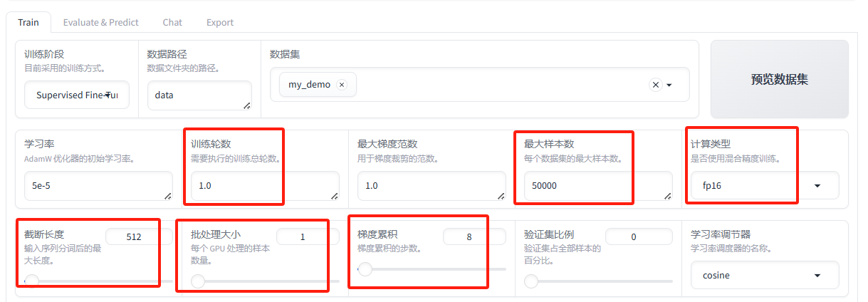The image size is (868, 302).
Task: Click the 学习率 field showing 5e-5
Action: tap(98, 185)
